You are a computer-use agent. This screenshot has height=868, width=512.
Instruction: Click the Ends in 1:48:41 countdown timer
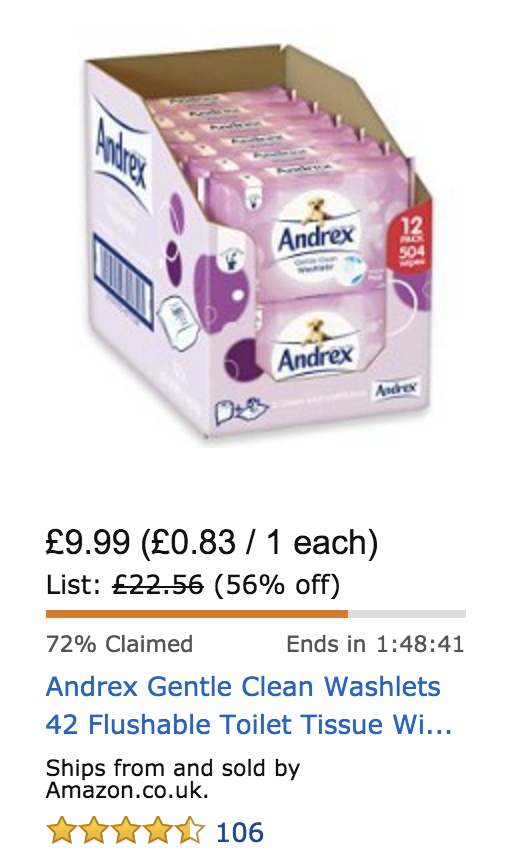click(375, 644)
